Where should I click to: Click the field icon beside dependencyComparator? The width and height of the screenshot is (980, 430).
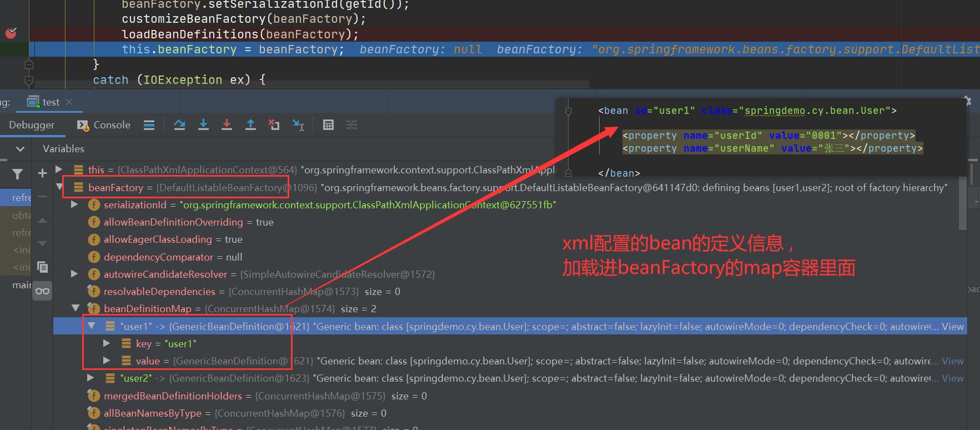(x=94, y=257)
